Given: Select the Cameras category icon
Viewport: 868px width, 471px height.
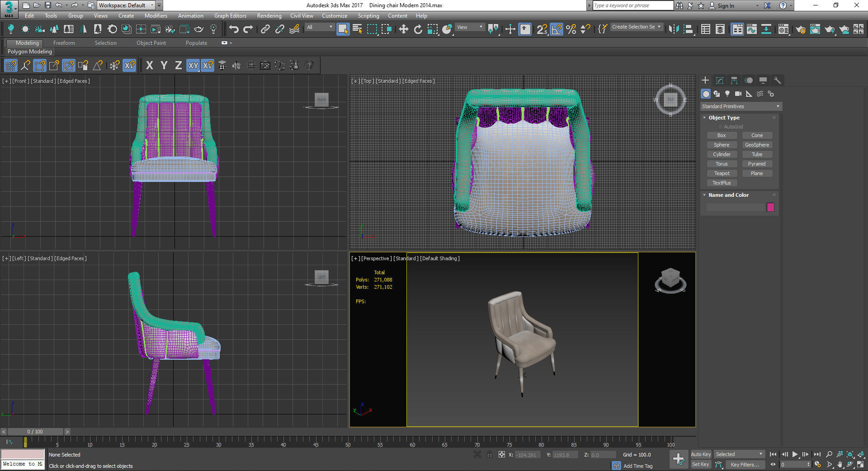Looking at the screenshot, I should [x=738, y=94].
